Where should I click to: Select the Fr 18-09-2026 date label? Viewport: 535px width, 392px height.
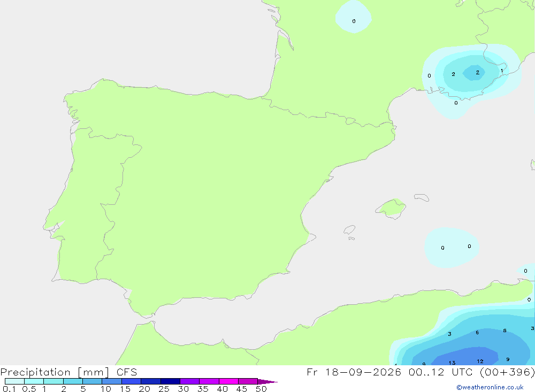[354, 372]
